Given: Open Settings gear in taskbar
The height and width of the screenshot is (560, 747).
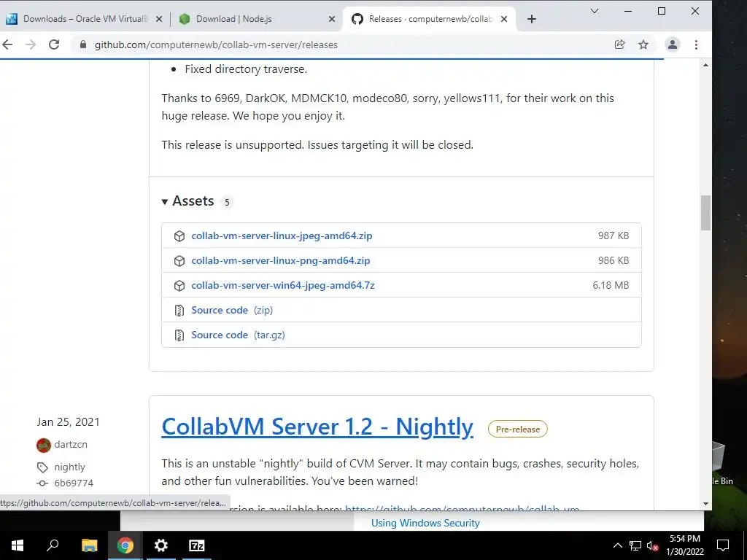Looking at the screenshot, I should (161, 545).
